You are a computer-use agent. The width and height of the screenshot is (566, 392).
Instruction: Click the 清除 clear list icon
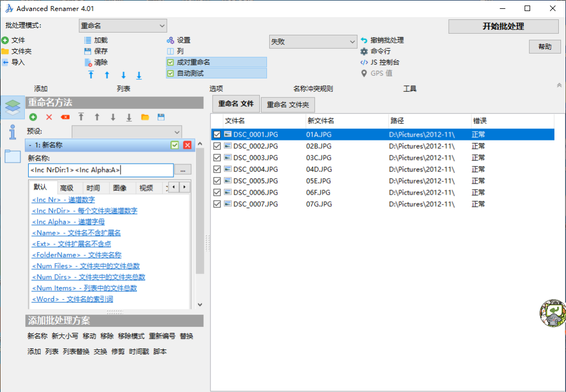(88, 62)
